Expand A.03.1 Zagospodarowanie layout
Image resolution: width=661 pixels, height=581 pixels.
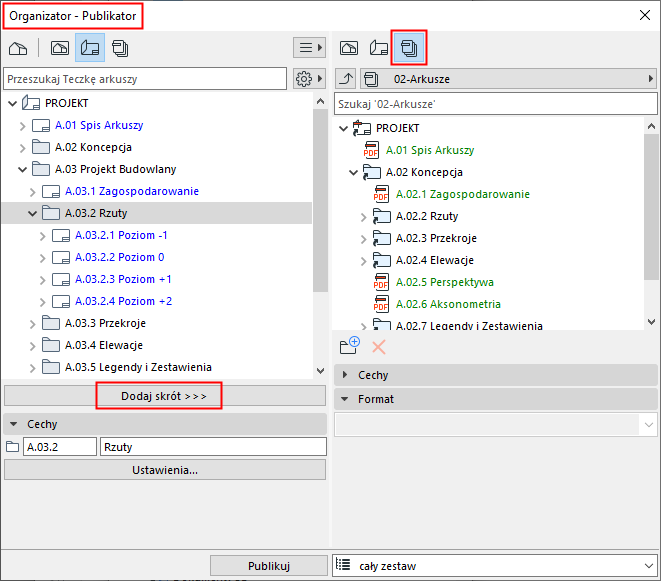tap(33, 191)
